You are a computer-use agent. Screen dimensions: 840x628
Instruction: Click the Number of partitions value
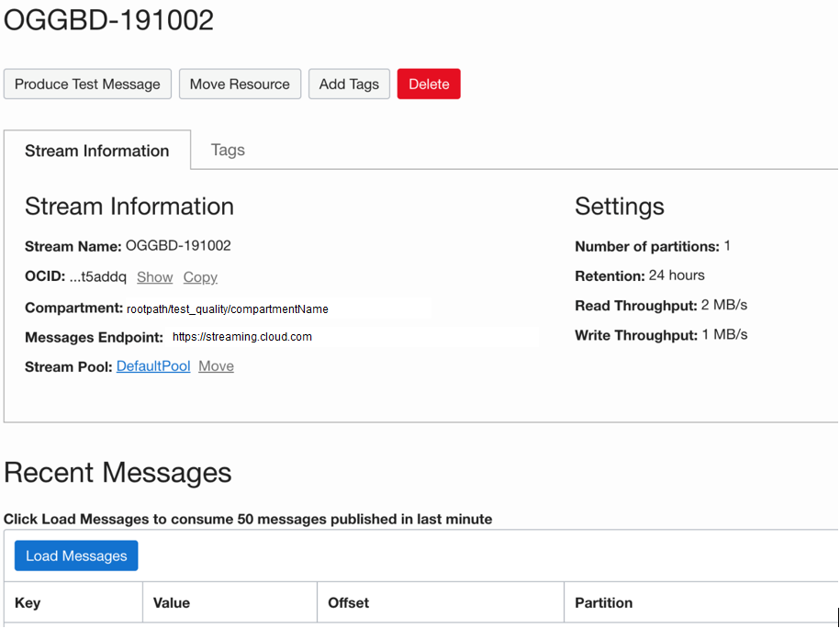[727, 246]
